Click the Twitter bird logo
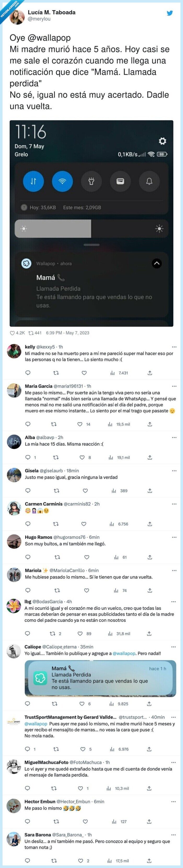 (x=170, y=13)
